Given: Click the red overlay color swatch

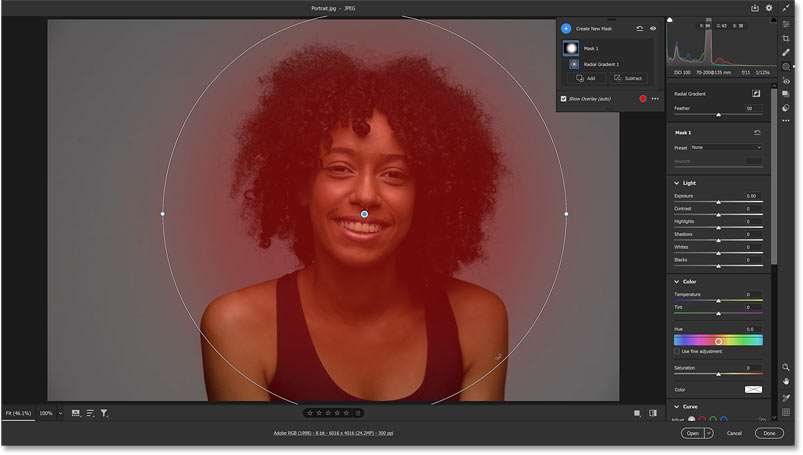Looking at the screenshot, I should (643, 98).
